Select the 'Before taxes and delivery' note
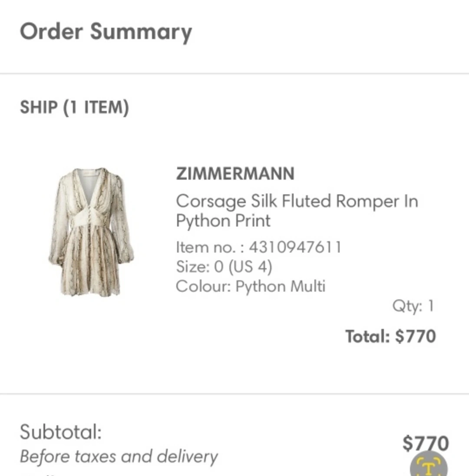Viewport: 469px width, 476px height. pyautogui.click(x=119, y=456)
